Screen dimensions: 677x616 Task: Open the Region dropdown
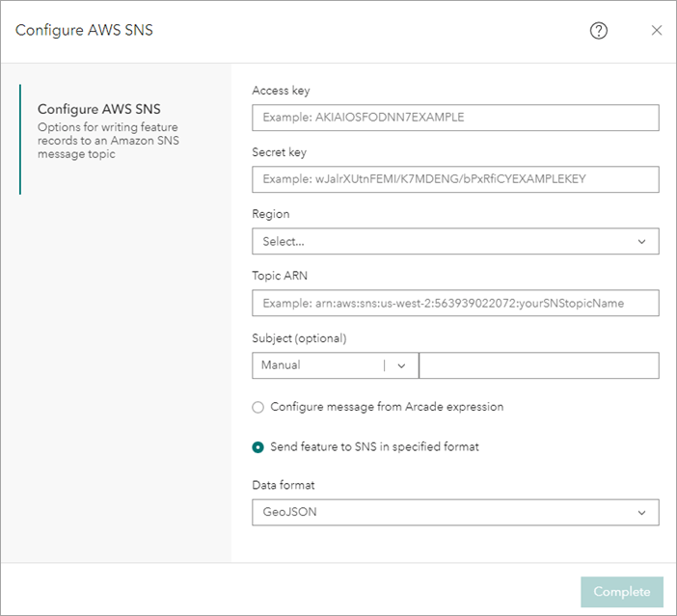coord(455,241)
